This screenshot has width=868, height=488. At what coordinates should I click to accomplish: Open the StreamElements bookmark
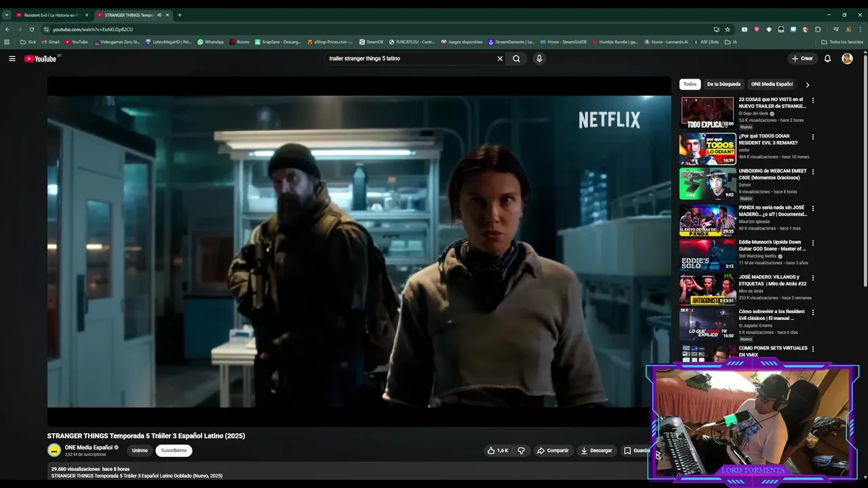(511, 42)
